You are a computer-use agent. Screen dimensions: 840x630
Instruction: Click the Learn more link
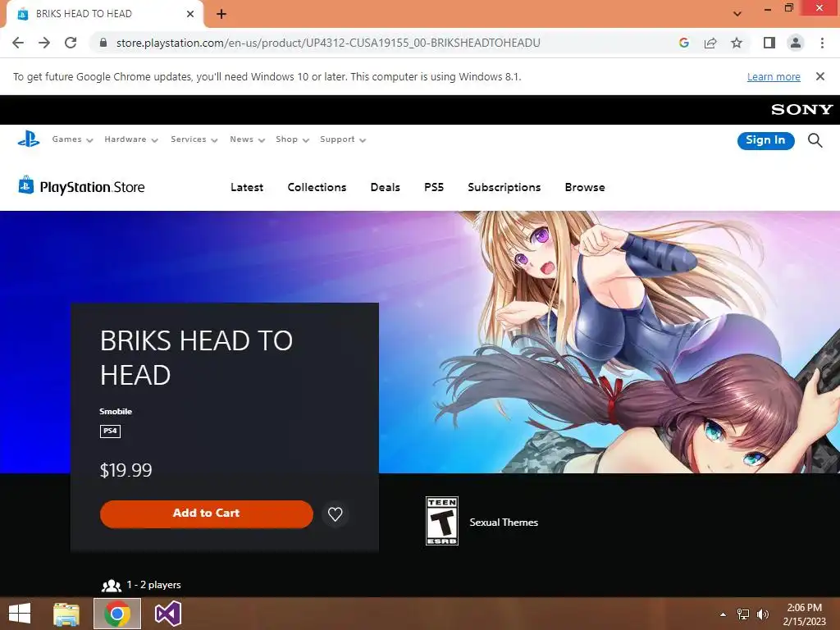tap(774, 77)
